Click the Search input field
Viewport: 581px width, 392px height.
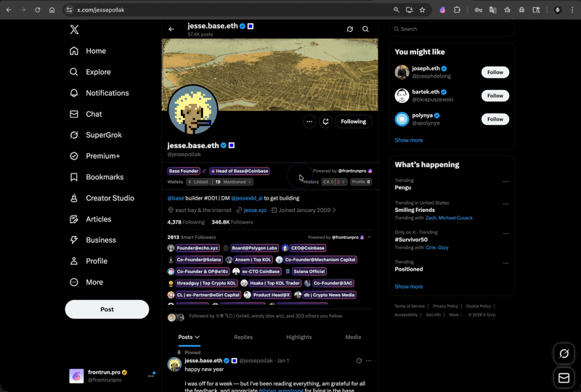pyautogui.click(x=452, y=29)
